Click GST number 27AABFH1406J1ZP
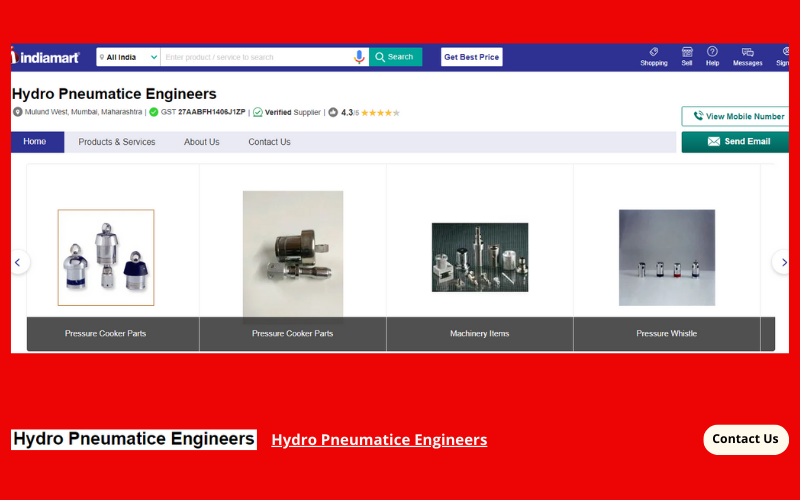Image resolution: width=800 pixels, height=500 pixels. click(211, 112)
